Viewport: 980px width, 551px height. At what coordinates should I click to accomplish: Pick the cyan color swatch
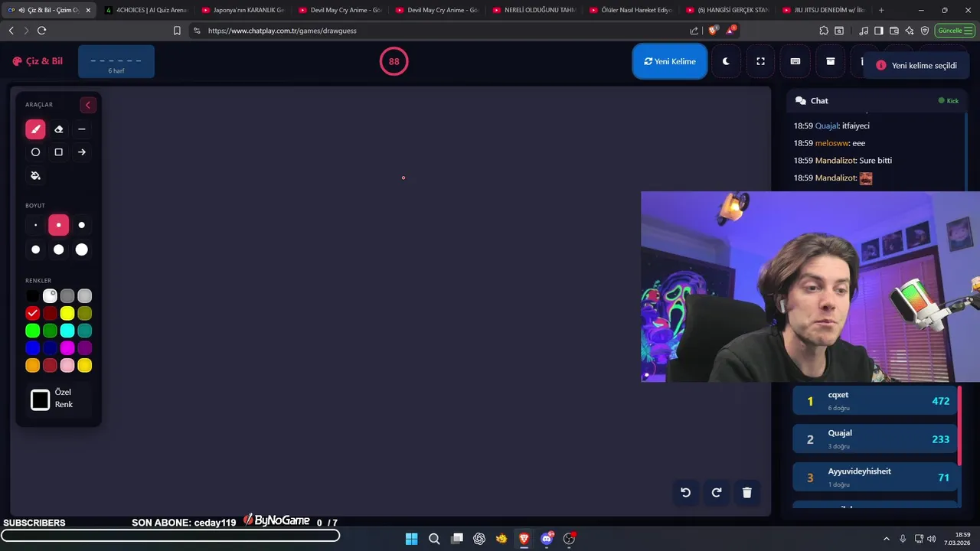tap(67, 331)
